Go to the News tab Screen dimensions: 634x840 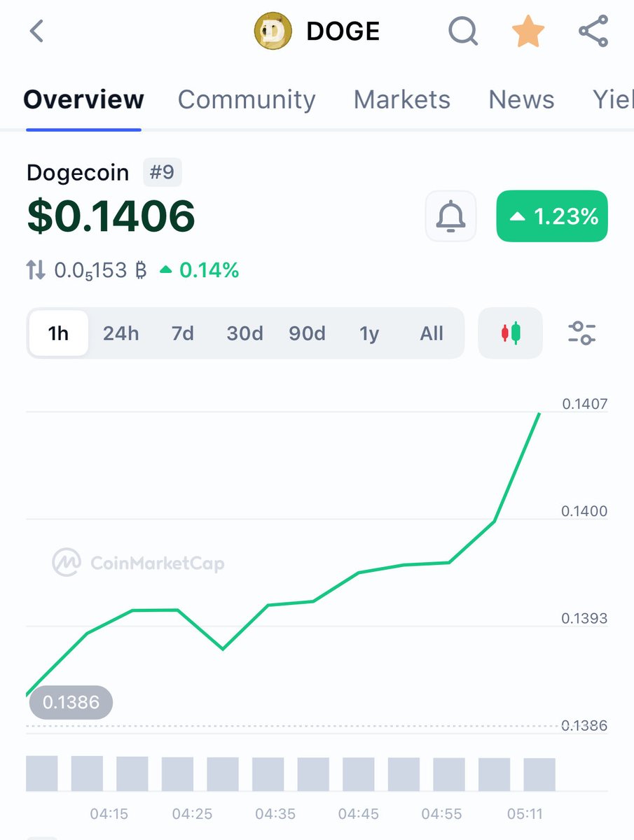tap(521, 99)
